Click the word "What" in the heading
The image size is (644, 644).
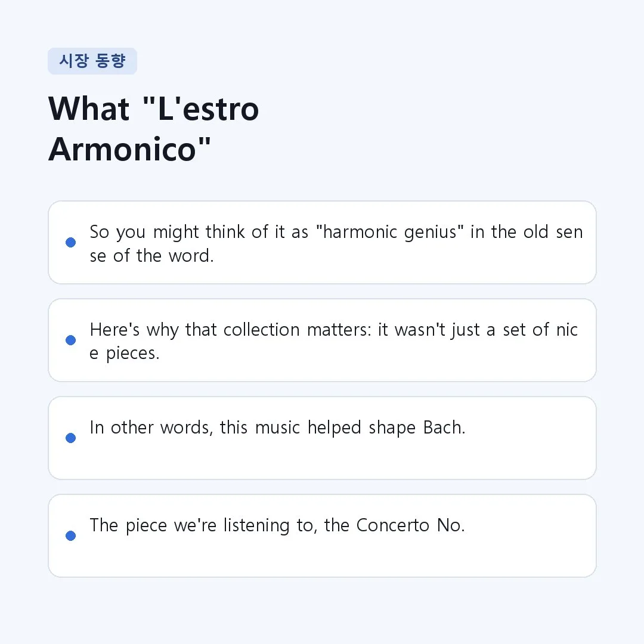(89, 109)
